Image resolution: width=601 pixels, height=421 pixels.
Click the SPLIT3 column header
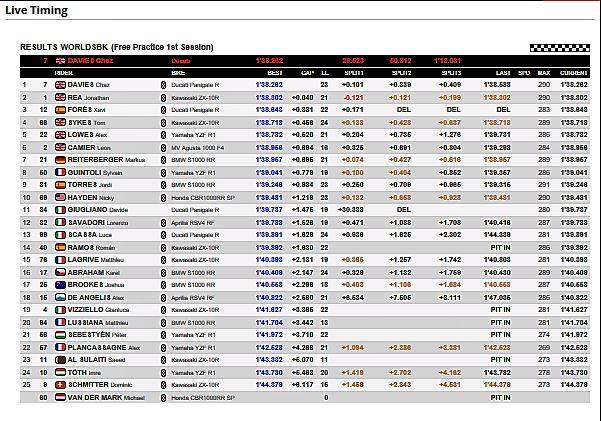[x=451, y=73]
